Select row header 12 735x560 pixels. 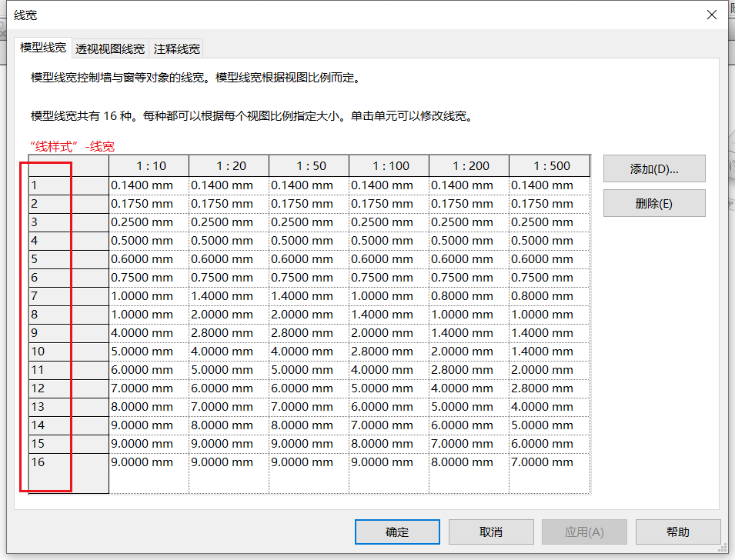[x=69, y=388]
